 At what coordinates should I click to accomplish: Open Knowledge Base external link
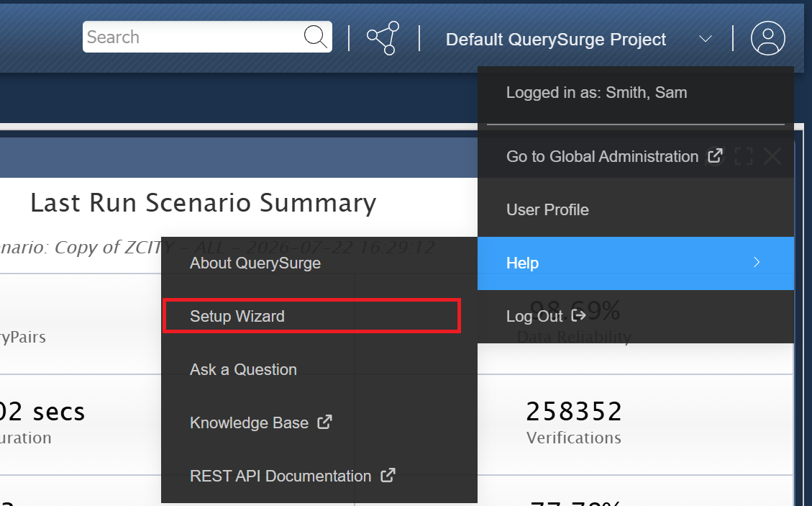319,423
